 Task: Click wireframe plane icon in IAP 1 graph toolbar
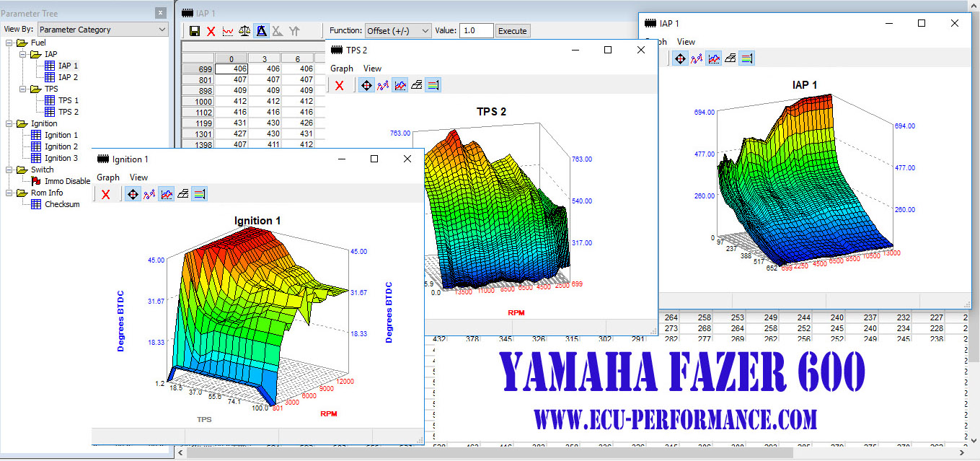pyautogui.click(x=730, y=58)
